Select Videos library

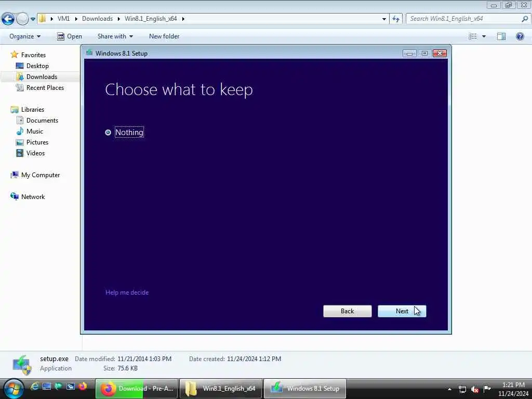[31, 153]
